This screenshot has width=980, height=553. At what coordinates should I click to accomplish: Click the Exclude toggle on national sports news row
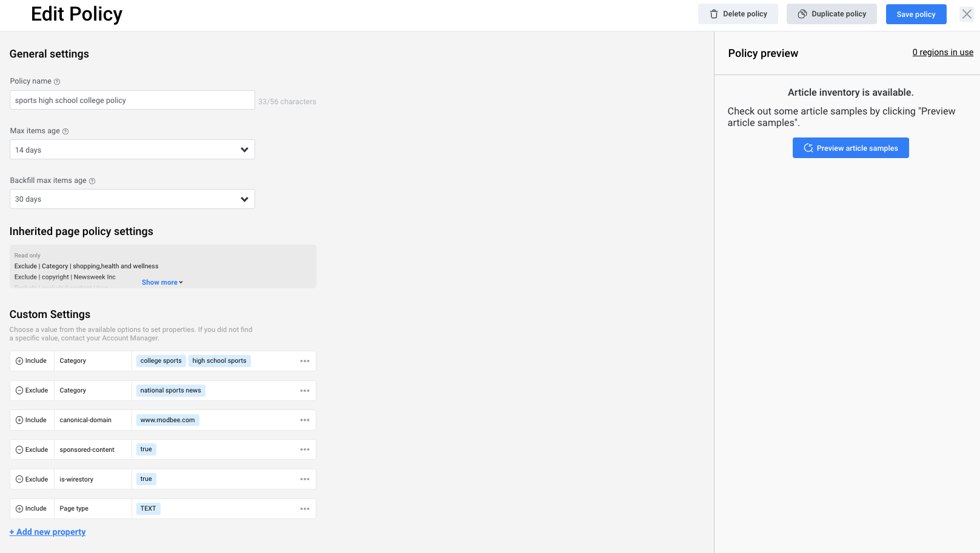click(x=32, y=390)
